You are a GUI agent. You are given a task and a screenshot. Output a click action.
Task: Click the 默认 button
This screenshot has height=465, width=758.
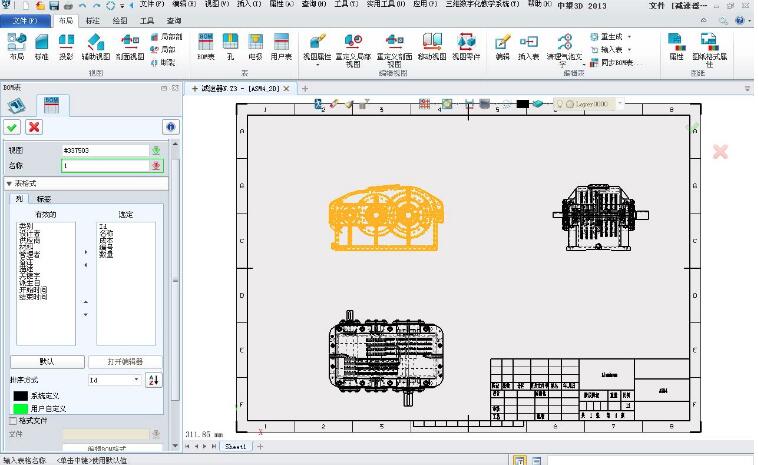[46, 360]
